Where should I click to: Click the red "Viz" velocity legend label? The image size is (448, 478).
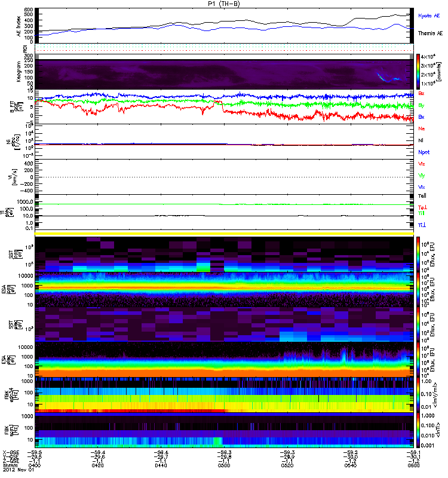422,164
